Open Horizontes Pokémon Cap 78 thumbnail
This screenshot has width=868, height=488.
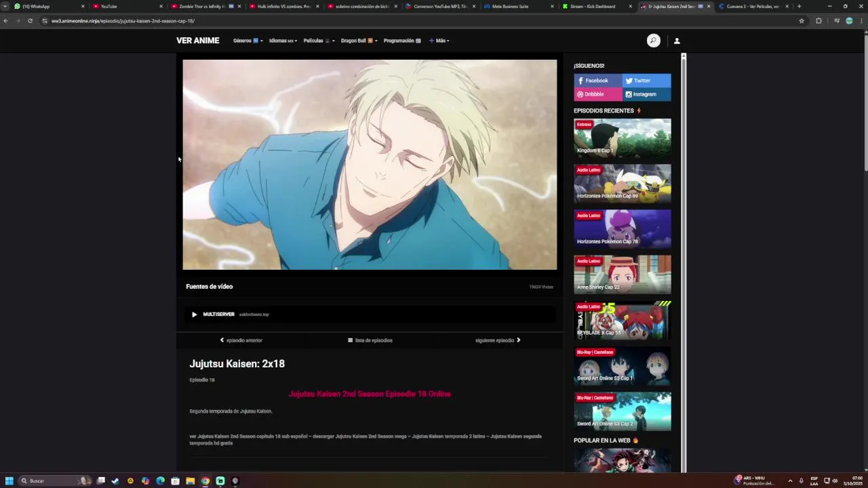[x=623, y=229]
